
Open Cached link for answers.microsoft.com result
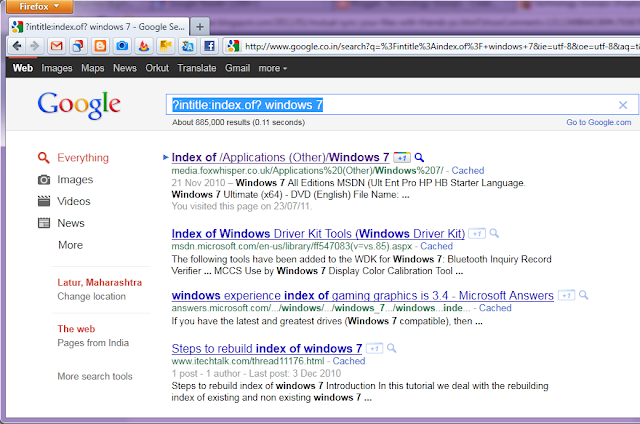pyautogui.click(x=495, y=308)
